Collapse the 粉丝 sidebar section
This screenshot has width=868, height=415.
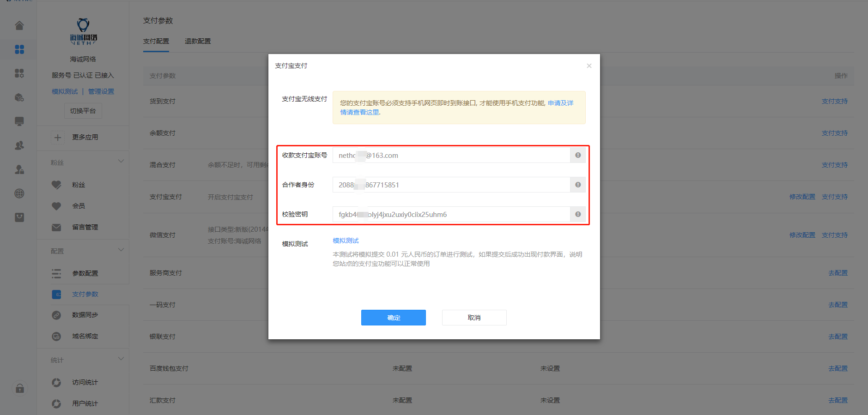pos(121,161)
